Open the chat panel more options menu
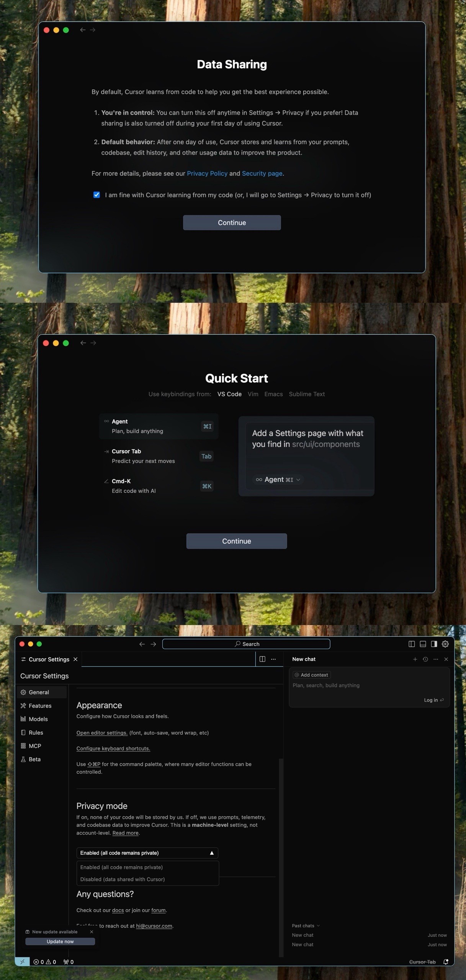 (x=436, y=659)
